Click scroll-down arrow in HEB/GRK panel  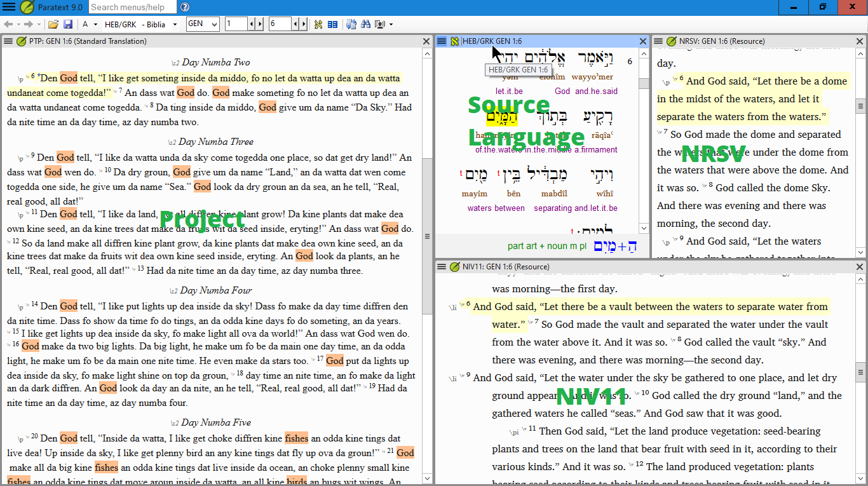point(644,228)
